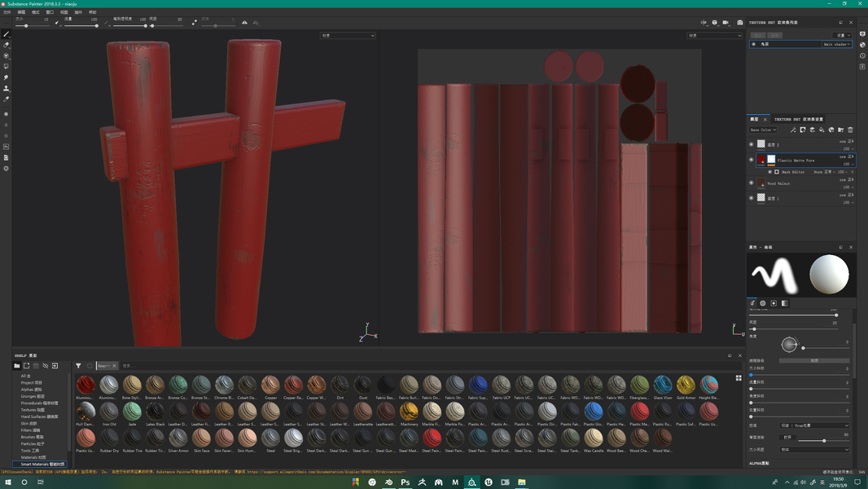Open Wood Walnut opacity 100 dropdown
Screen dimensions: 868x489
(x=848, y=187)
